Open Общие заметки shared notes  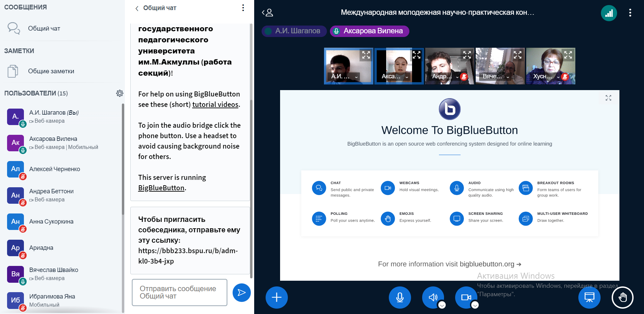tap(51, 71)
